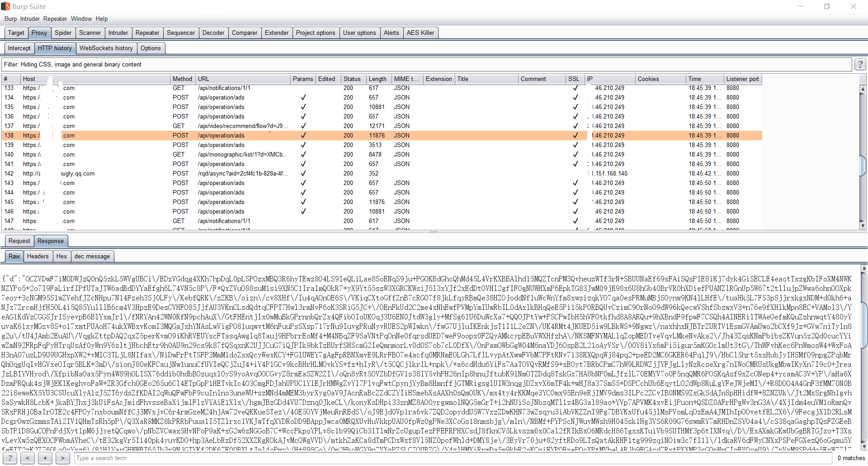Switch to the Comparer tab

(245, 33)
